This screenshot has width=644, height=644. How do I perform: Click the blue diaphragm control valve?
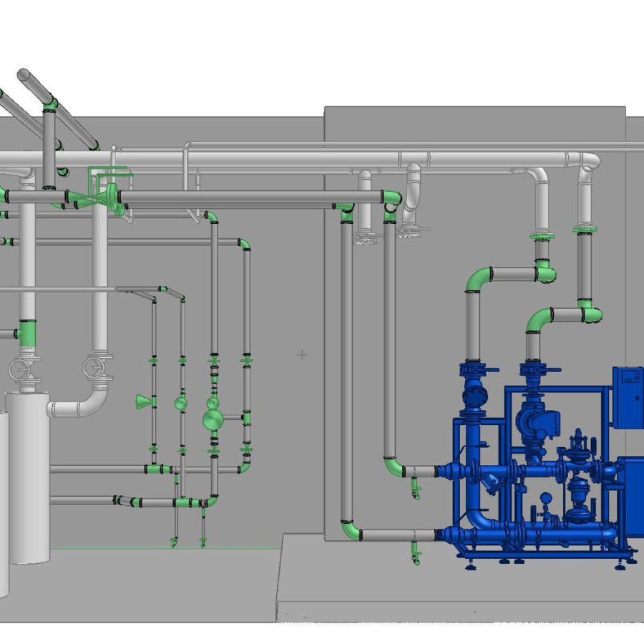click(x=576, y=454)
